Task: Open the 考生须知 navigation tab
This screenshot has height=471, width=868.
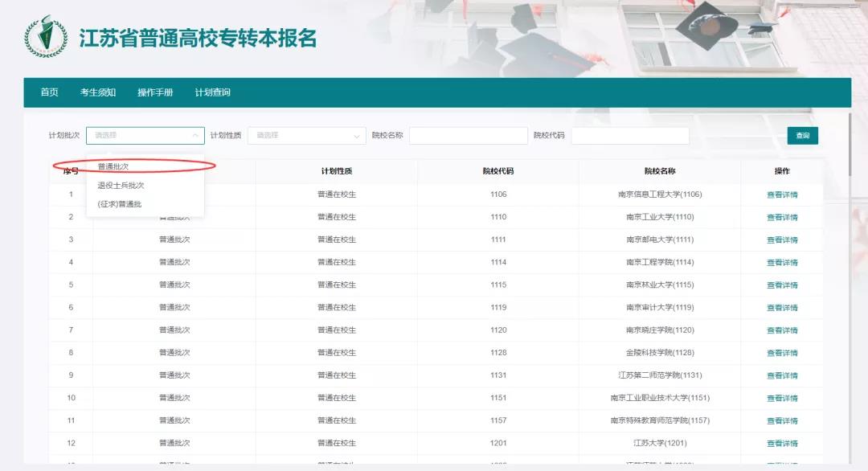Action: pyautogui.click(x=97, y=92)
